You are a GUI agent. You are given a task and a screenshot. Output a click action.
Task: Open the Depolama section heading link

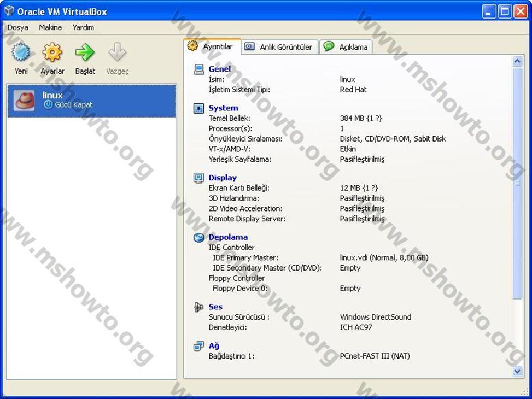pyautogui.click(x=228, y=237)
